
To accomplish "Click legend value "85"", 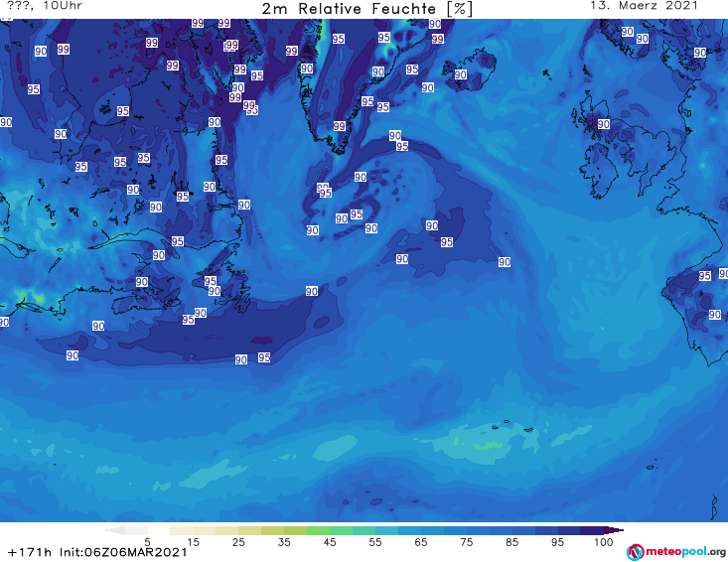I will click(511, 542).
